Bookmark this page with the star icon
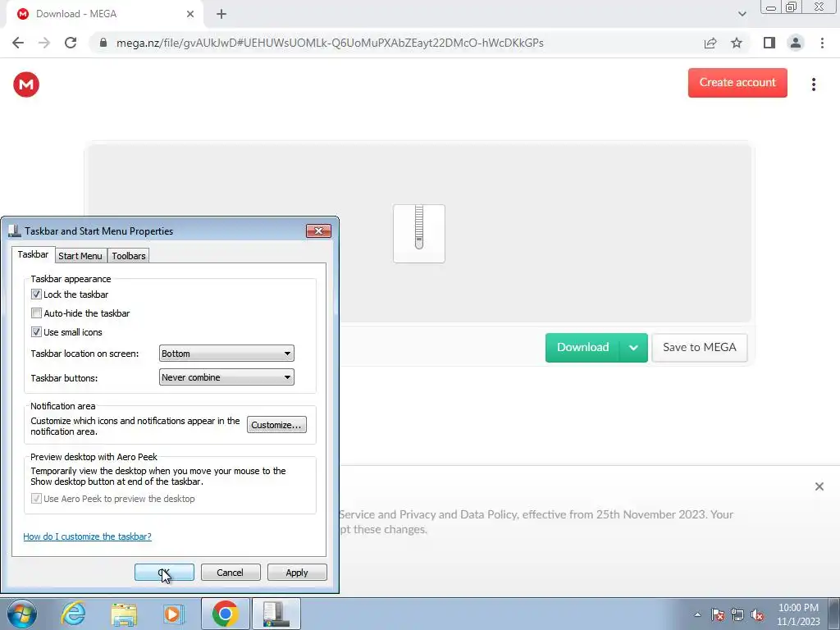Viewport: 840px width, 630px height. point(737,43)
